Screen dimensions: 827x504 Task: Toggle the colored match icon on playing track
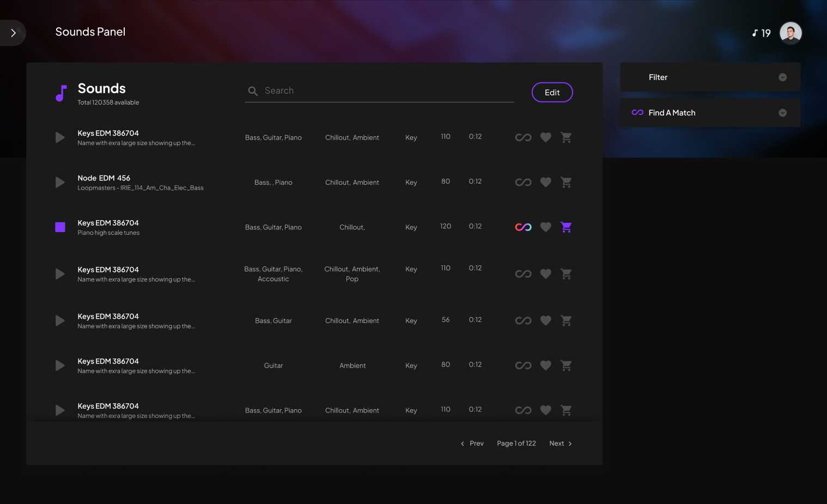523,227
